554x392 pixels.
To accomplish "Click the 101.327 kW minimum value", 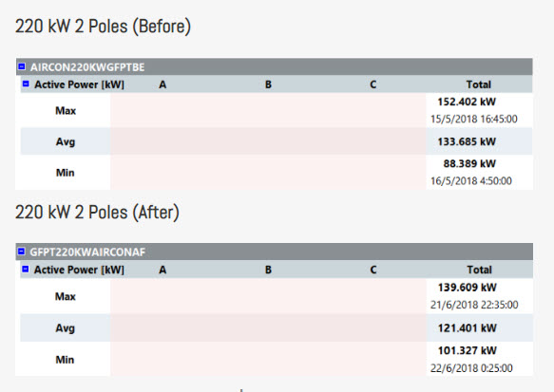I will 468,351.
